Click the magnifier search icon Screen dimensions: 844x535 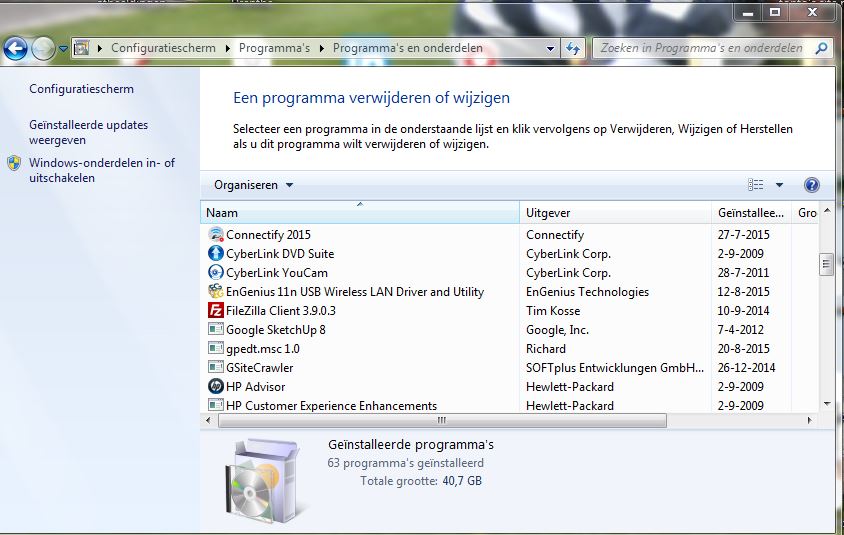pos(821,48)
